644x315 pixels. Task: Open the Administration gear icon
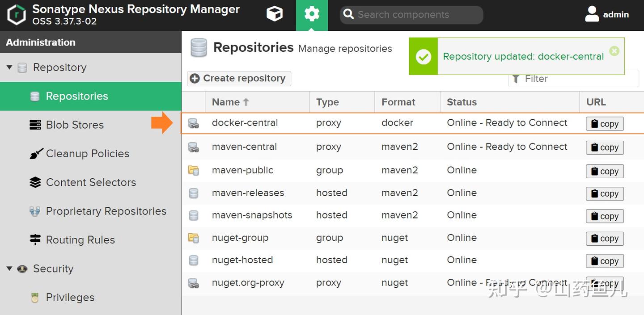[x=312, y=14]
